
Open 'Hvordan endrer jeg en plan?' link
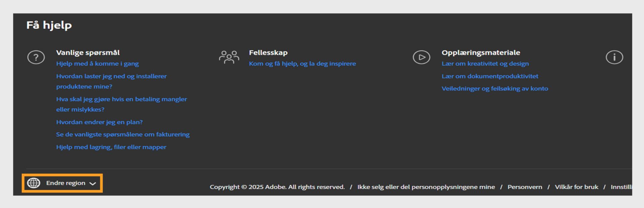coord(99,122)
